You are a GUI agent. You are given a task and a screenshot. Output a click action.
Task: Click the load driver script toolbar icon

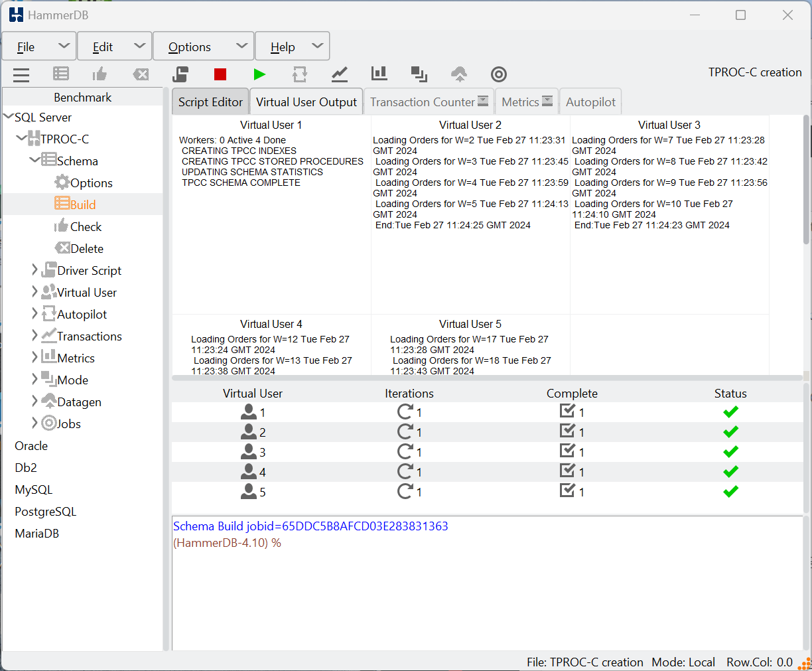180,74
